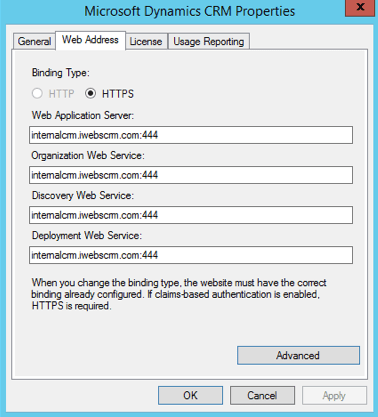378x417 pixels.
Task: Click the Binding Type label
Action: [x=61, y=73]
